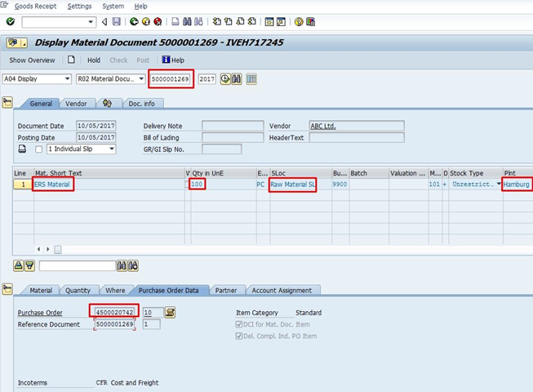The width and height of the screenshot is (533, 392).
Task: Click the table horizontal scroll right arrow
Action: click(48, 249)
